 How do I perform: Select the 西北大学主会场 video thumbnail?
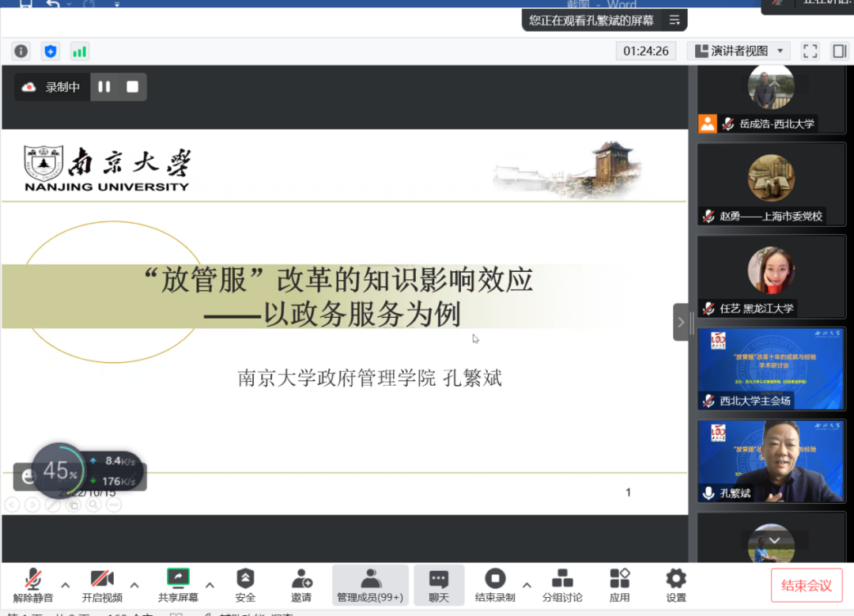click(771, 368)
